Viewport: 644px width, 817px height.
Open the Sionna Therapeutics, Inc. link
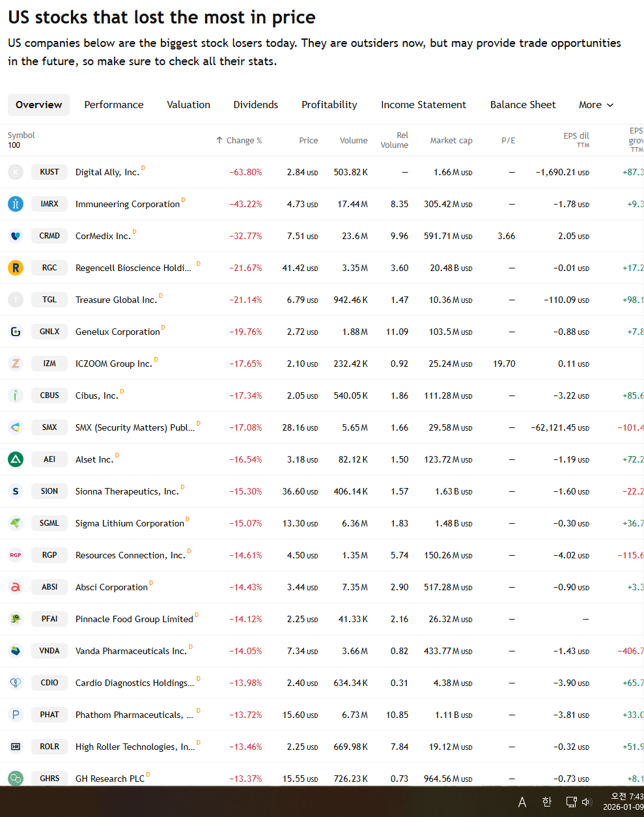point(127,491)
